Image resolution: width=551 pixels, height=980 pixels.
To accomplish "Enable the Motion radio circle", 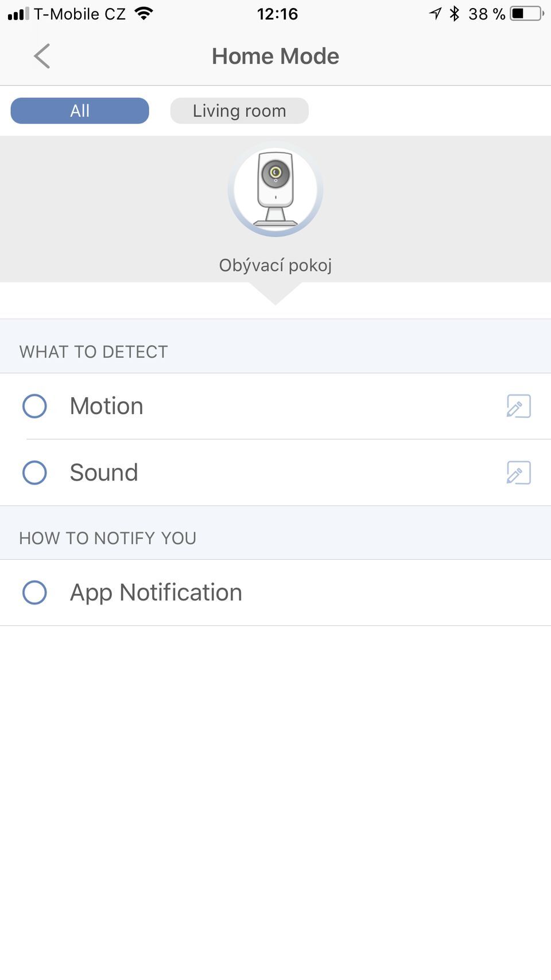I will point(34,406).
